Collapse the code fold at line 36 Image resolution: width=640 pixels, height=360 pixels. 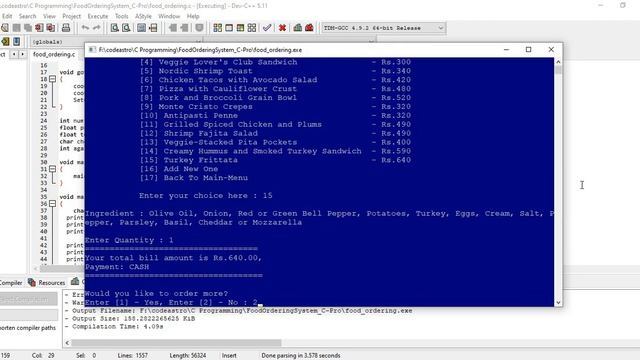point(53,203)
